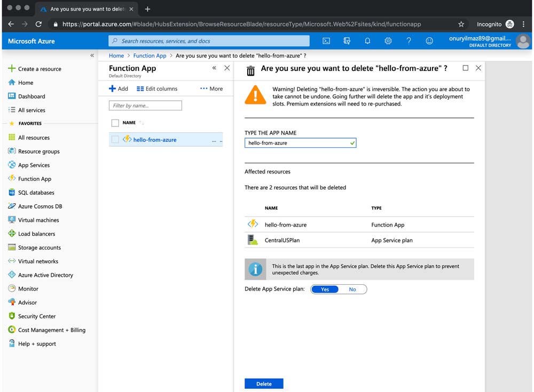Open the More menu in Function App toolbar
534x392 pixels.
[211, 89]
